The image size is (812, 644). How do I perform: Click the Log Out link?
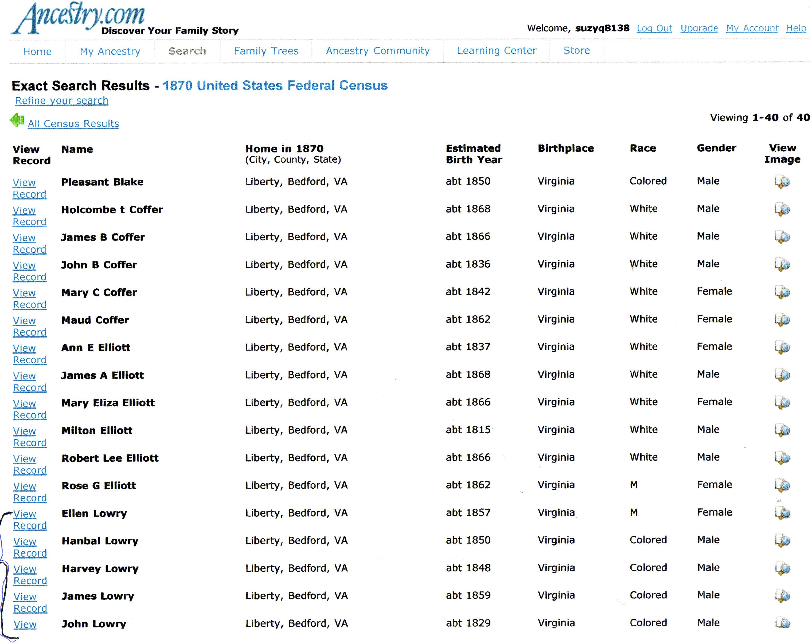tap(655, 28)
